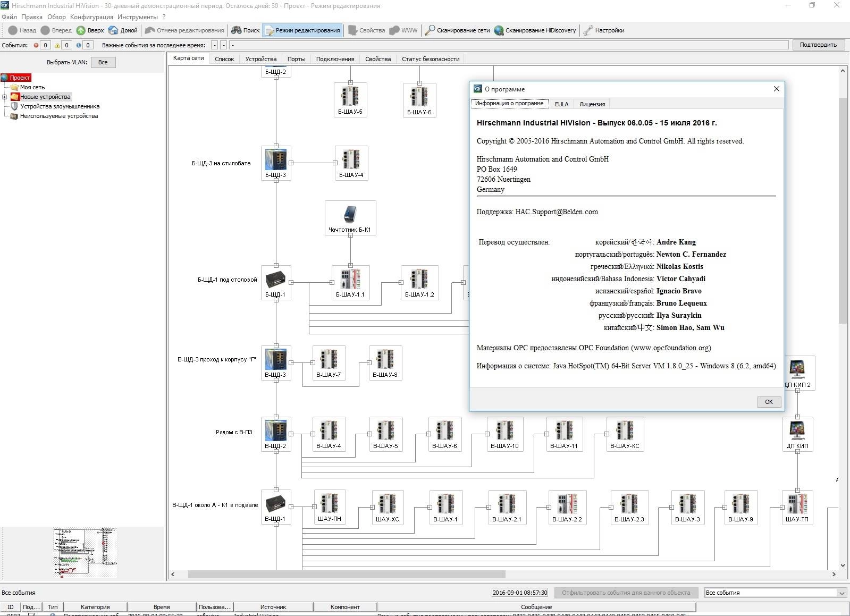850x616 pixels.
Task: Click the Назад back navigation icon
Action: (x=13, y=30)
